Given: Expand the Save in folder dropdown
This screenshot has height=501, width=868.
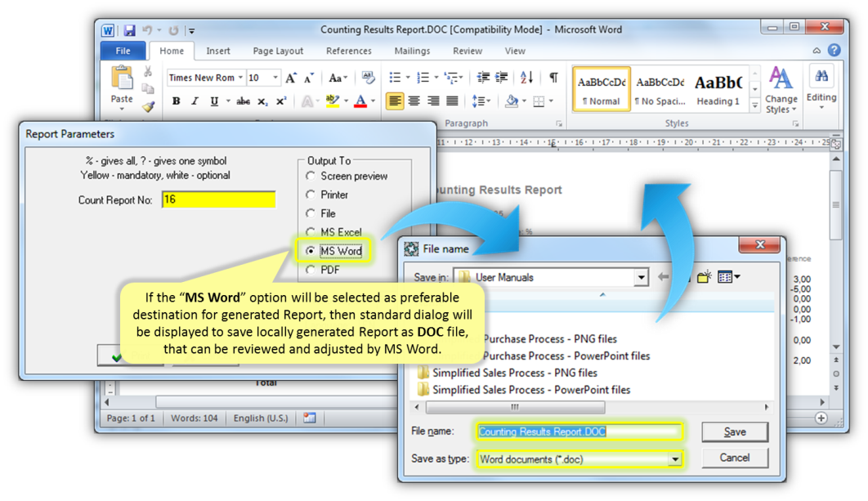Looking at the screenshot, I should tap(641, 277).
